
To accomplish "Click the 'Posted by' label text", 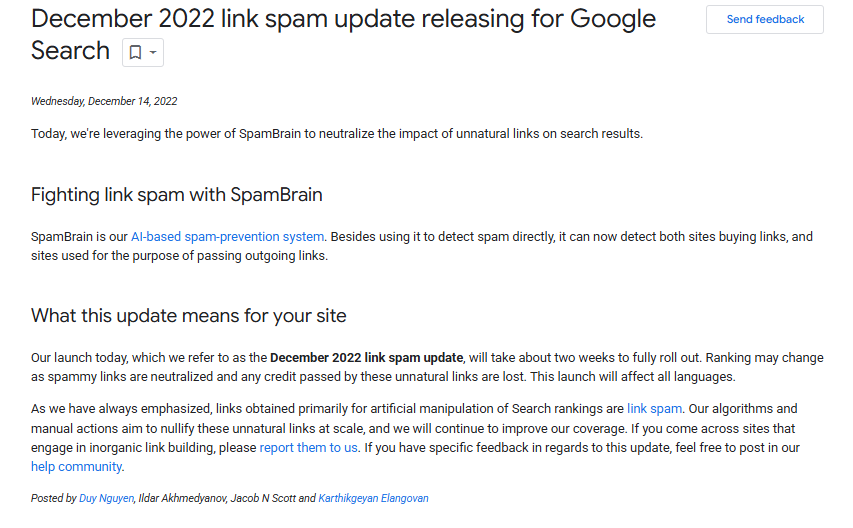I will (53, 499).
